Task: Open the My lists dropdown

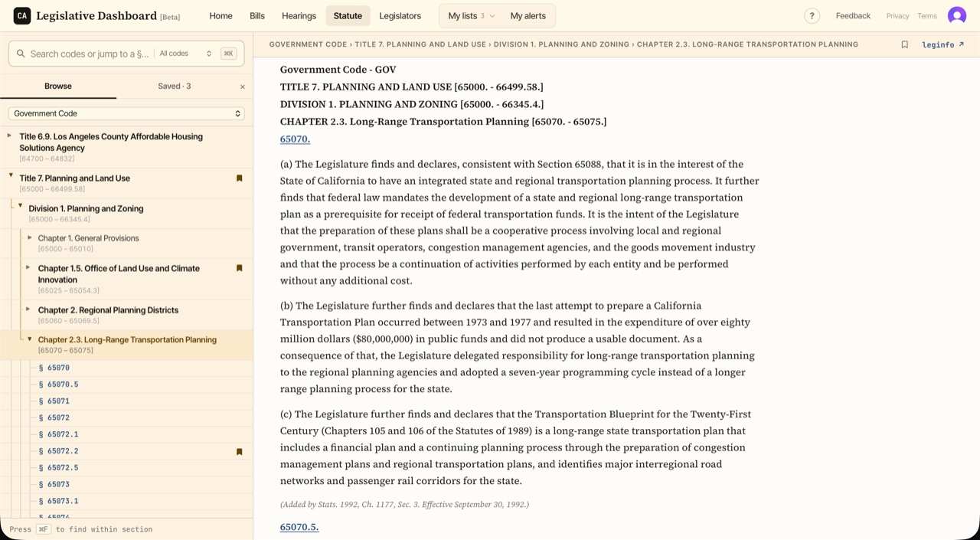Action: (471, 15)
